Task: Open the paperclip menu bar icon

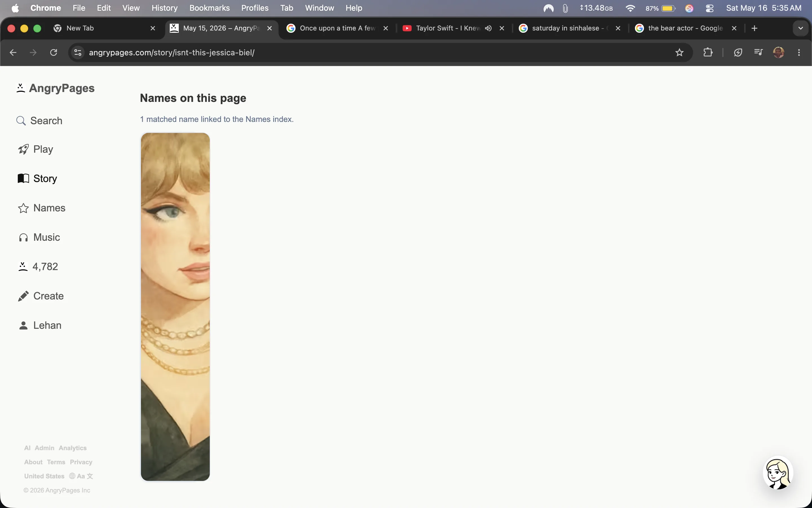Action: tap(565, 8)
